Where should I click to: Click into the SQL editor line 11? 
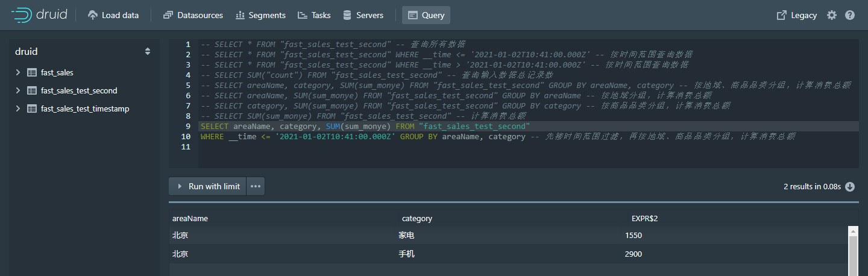click(x=422, y=147)
